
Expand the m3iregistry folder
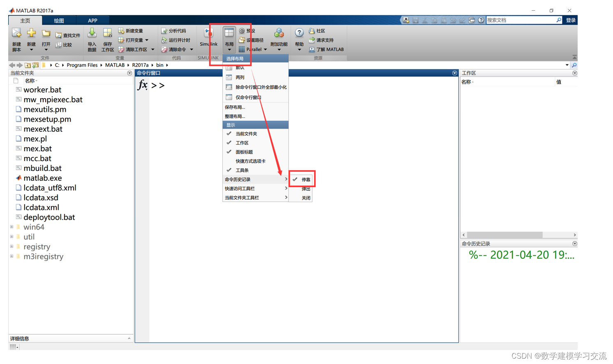[12, 256]
